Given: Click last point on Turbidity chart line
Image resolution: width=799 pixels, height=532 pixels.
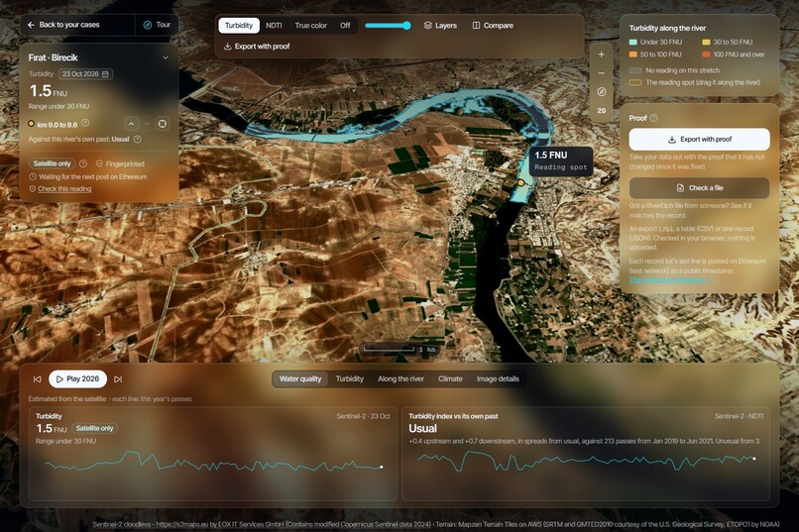Looking at the screenshot, I should click(381, 467).
